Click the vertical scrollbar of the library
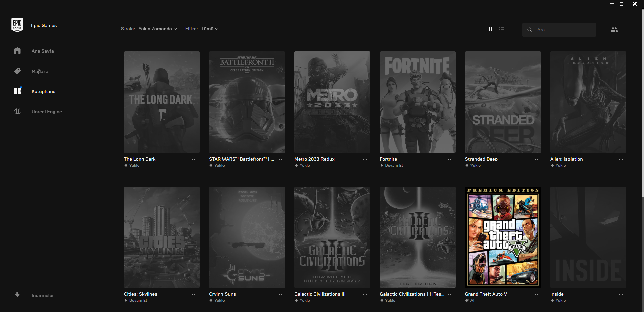 click(642, 104)
